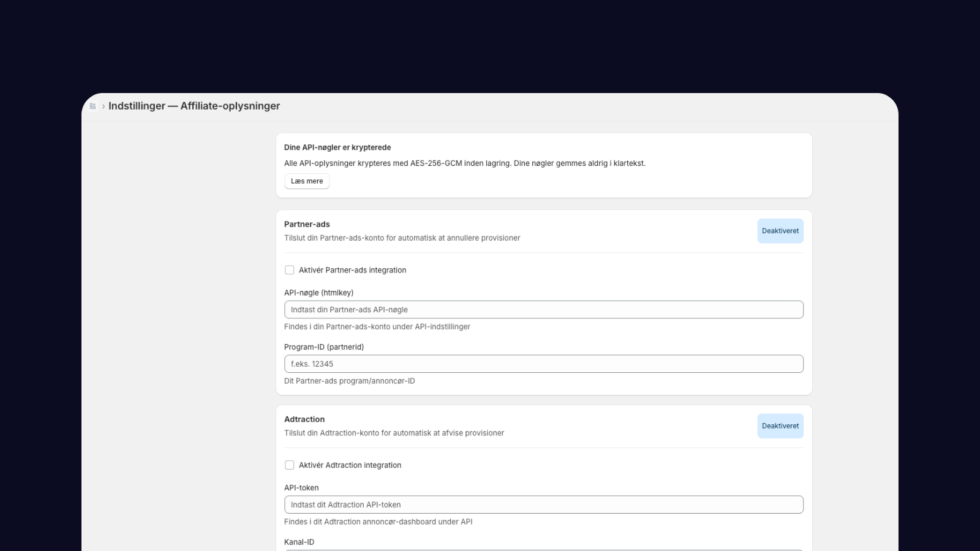Enable Aktivér Partner-ads integration checkbox
Viewport: 980px width, 551px height.
pos(290,270)
